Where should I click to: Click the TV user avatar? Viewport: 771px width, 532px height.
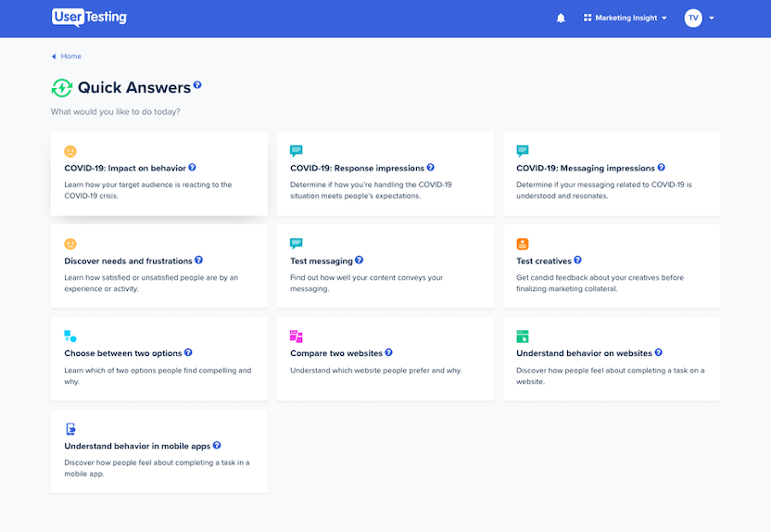[x=693, y=18]
